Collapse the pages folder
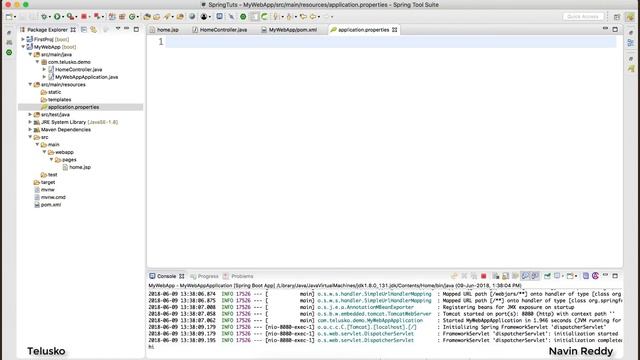This screenshot has width=640, height=360. pos(51,160)
